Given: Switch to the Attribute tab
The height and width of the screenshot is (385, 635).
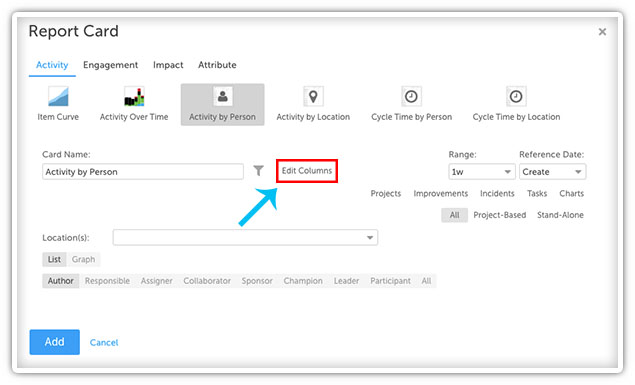Looking at the screenshot, I should pos(217,65).
